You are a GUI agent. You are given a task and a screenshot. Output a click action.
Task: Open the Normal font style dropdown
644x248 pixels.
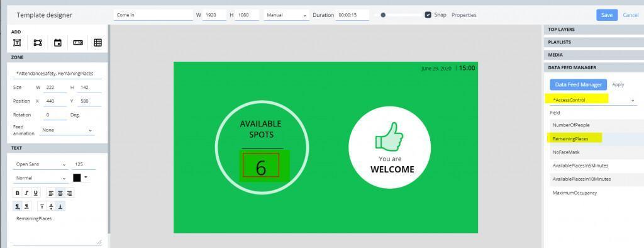coord(41,178)
